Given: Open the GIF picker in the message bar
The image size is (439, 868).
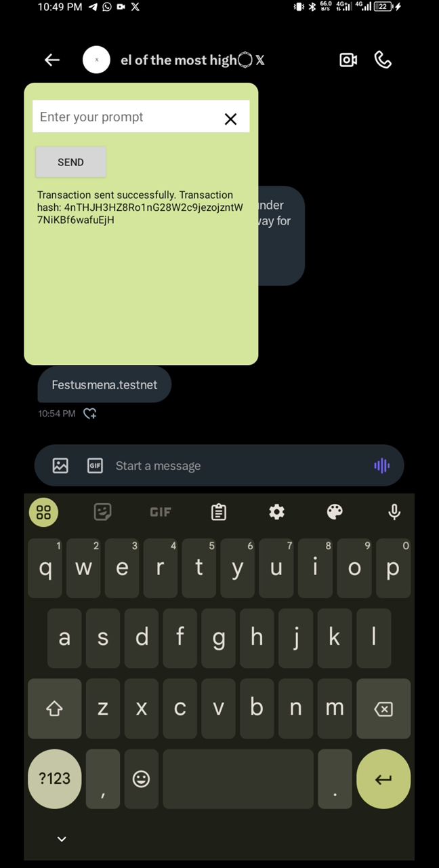Looking at the screenshot, I should coord(95,466).
